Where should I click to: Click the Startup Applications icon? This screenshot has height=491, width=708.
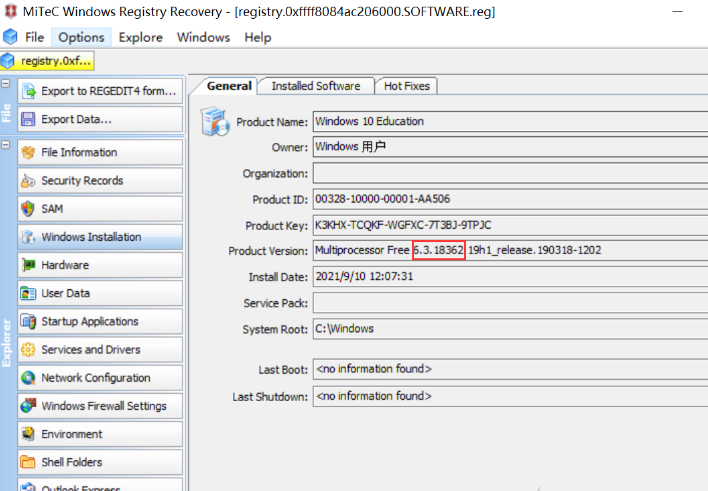tap(28, 322)
